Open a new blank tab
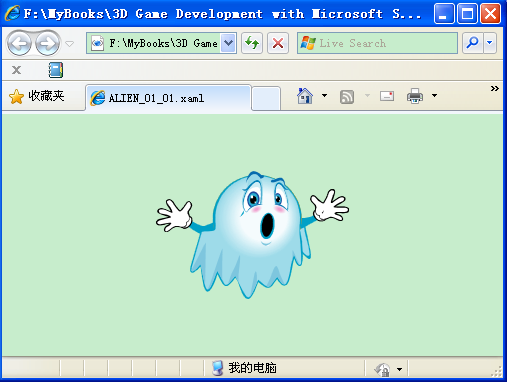Viewport: 507px width, 382px height. point(266,98)
